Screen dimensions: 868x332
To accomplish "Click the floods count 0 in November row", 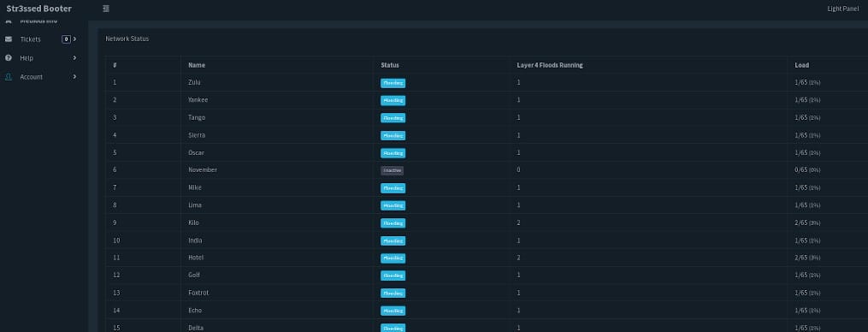I will tap(519, 169).
